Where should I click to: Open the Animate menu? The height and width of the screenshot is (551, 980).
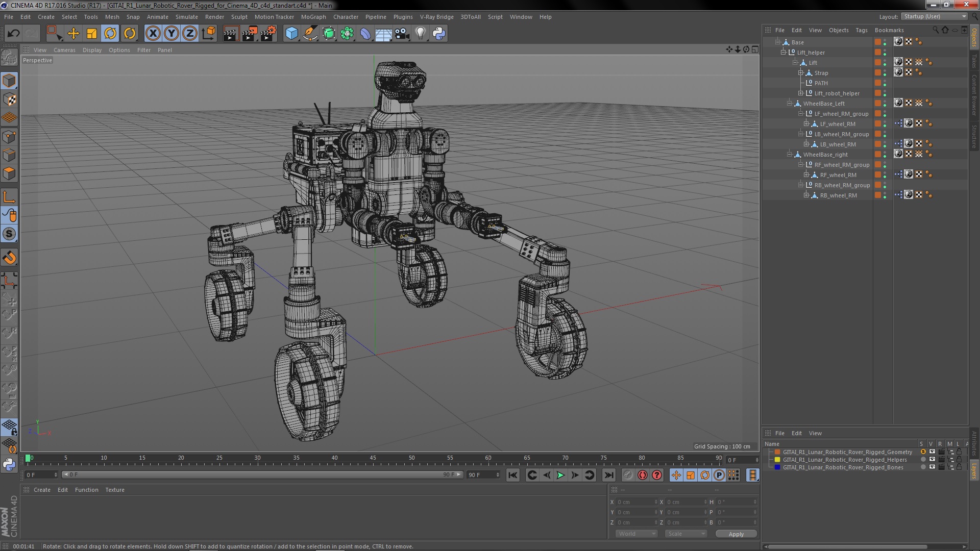point(158,16)
